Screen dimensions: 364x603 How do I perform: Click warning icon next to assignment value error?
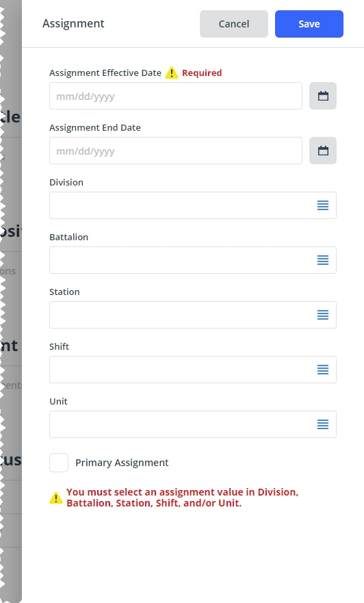(x=55, y=498)
